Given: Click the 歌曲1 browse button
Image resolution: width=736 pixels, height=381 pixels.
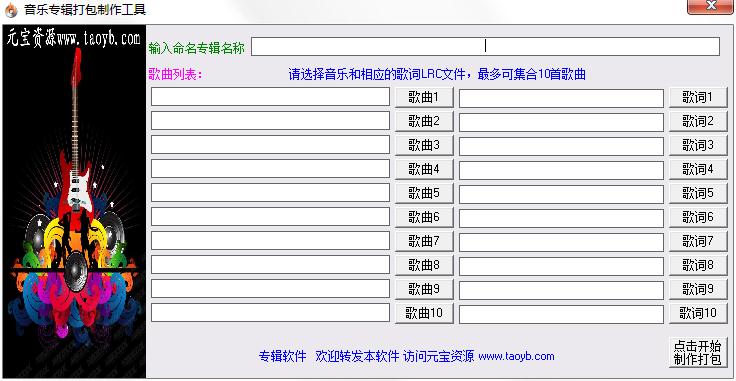Looking at the screenshot, I should (424, 98).
